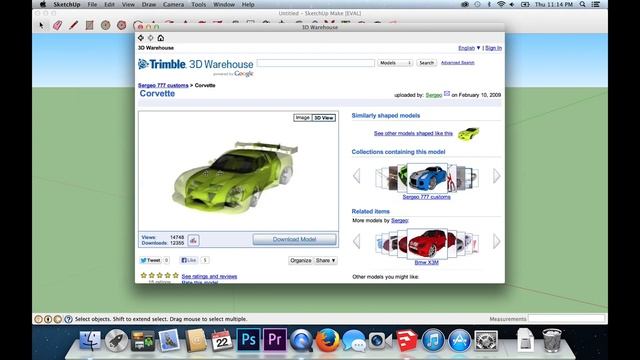This screenshot has height=360, width=640.
Task: Click the Sign In link
Action: pyautogui.click(x=493, y=48)
